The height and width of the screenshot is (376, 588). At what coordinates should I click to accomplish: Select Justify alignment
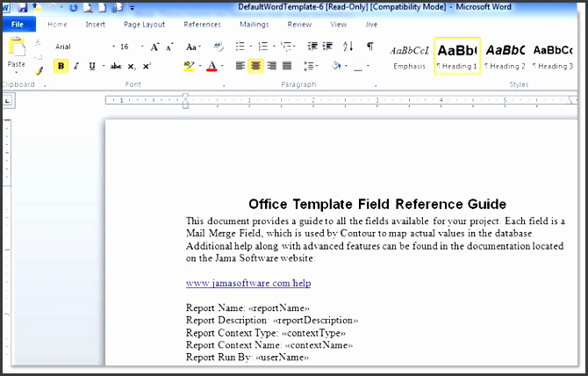point(287,66)
